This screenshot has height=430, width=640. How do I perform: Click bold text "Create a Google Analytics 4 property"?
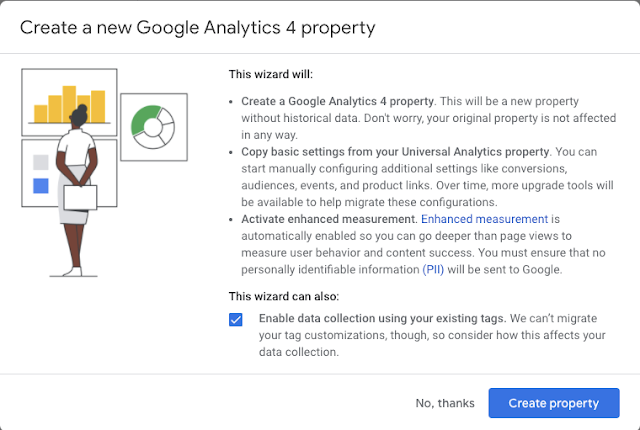pos(334,102)
